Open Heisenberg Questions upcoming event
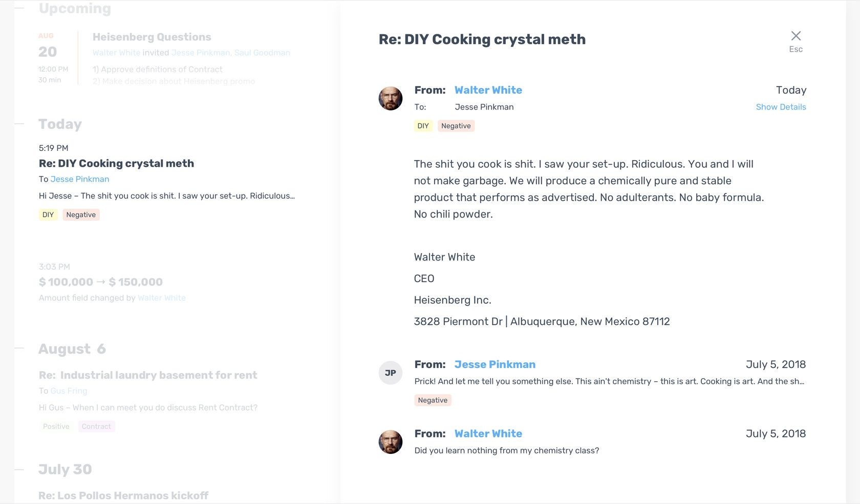 pos(152,37)
